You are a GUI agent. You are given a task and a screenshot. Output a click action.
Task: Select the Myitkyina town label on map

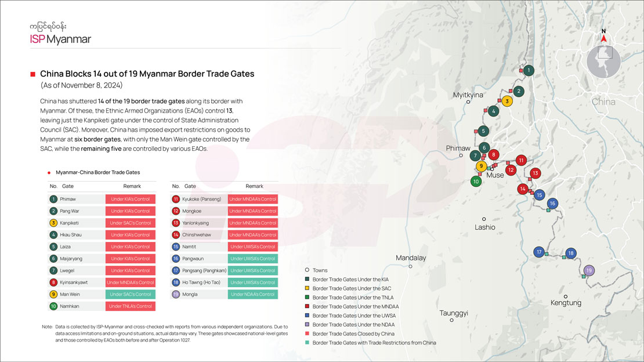(x=468, y=95)
